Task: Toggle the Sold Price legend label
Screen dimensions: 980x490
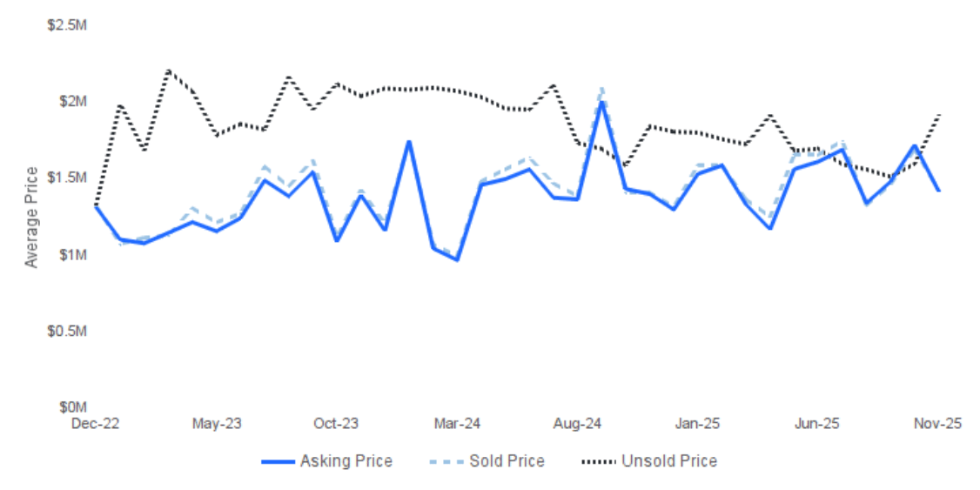Action: 507,461
